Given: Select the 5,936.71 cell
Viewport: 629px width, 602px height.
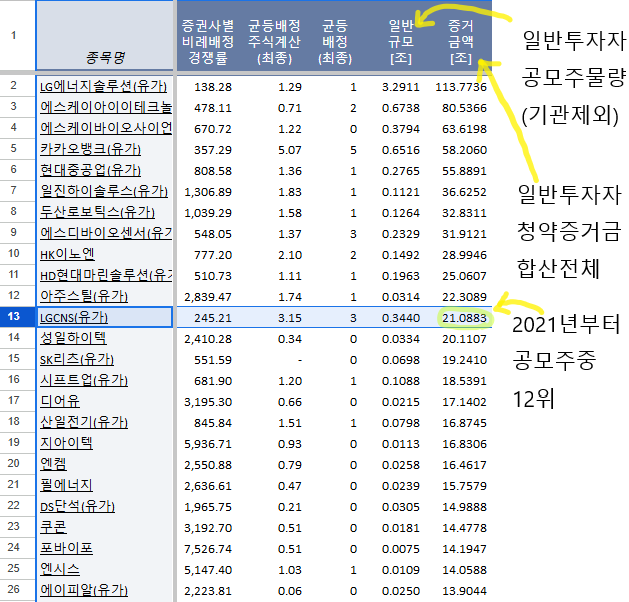Looking at the screenshot, I should (x=208, y=444).
